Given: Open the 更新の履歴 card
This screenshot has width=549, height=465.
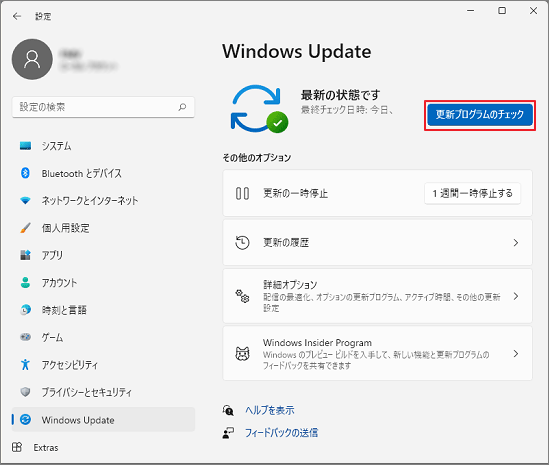Looking at the screenshot, I should coord(377,243).
